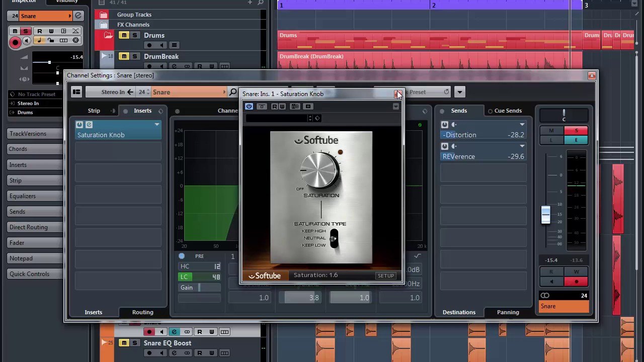The width and height of the screenshot is (644, 362).
Task: Select the Inserts tab in channel settings
Action: [x=142, y=111]
